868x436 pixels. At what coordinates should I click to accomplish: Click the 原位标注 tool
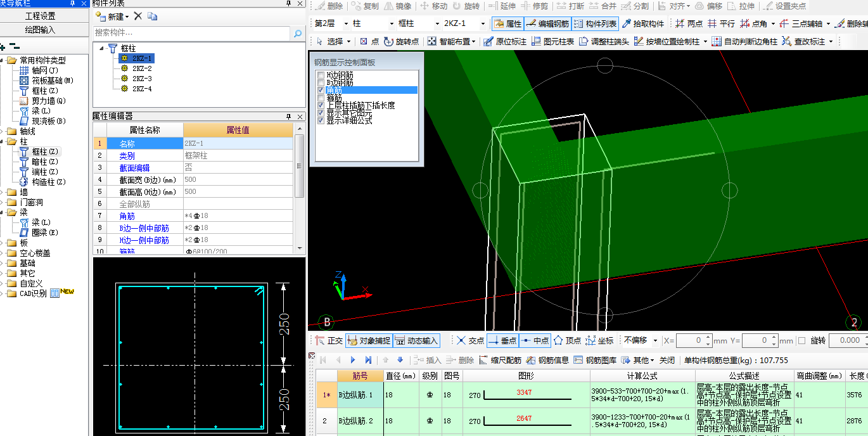[x=504, y=41]
